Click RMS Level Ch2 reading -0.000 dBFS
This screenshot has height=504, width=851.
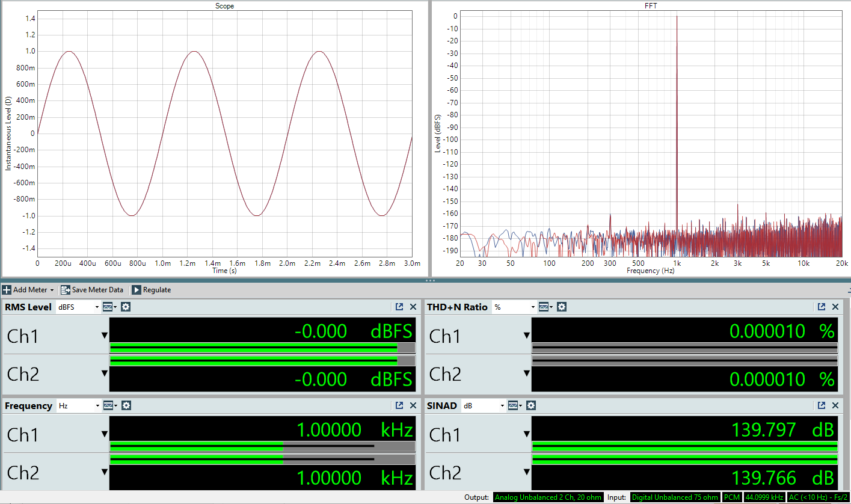(x=354, y=380)
